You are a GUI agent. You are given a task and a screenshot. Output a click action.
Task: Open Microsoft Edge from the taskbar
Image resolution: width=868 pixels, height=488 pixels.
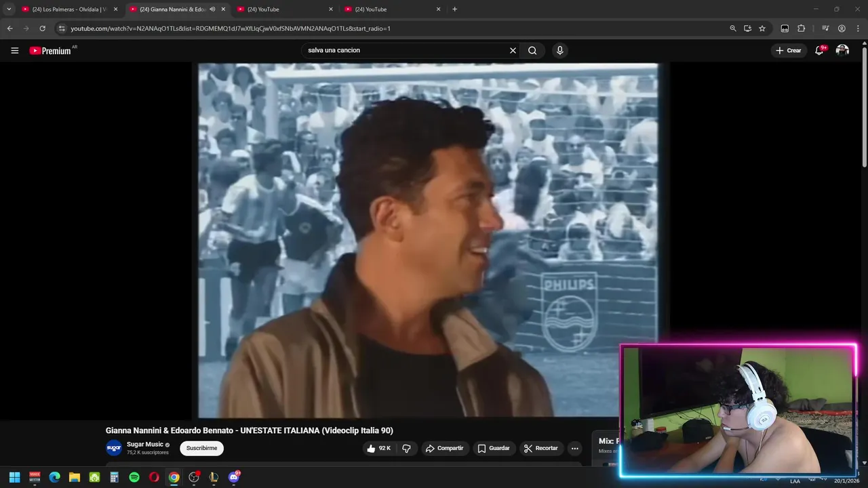point(54,477)
